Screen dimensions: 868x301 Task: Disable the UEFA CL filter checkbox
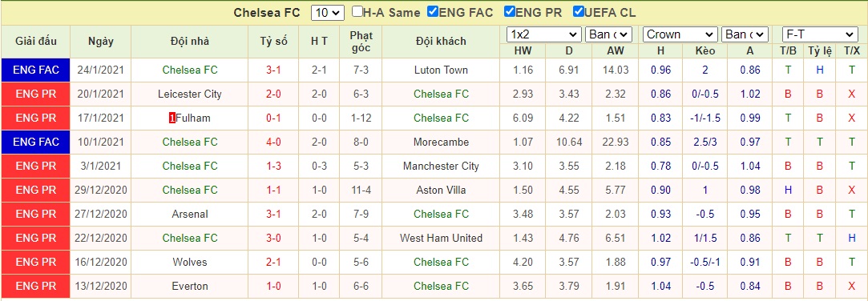coord(579,12)
